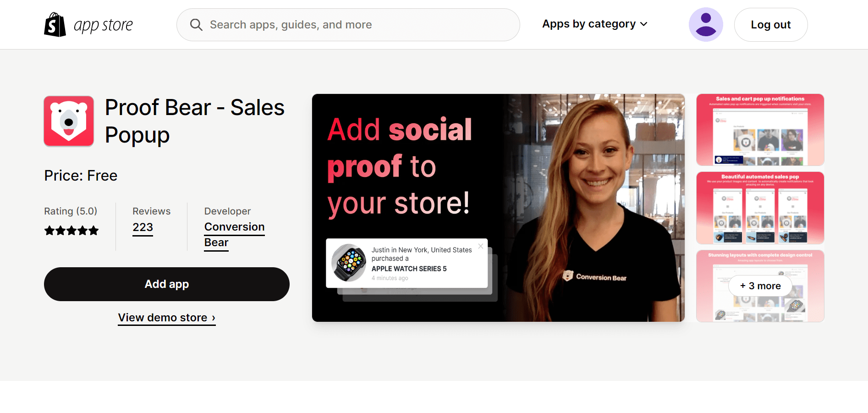This screenshot has width=868, height=413.
Task: Click the search magnifier icon
Action: pos(196,25)
